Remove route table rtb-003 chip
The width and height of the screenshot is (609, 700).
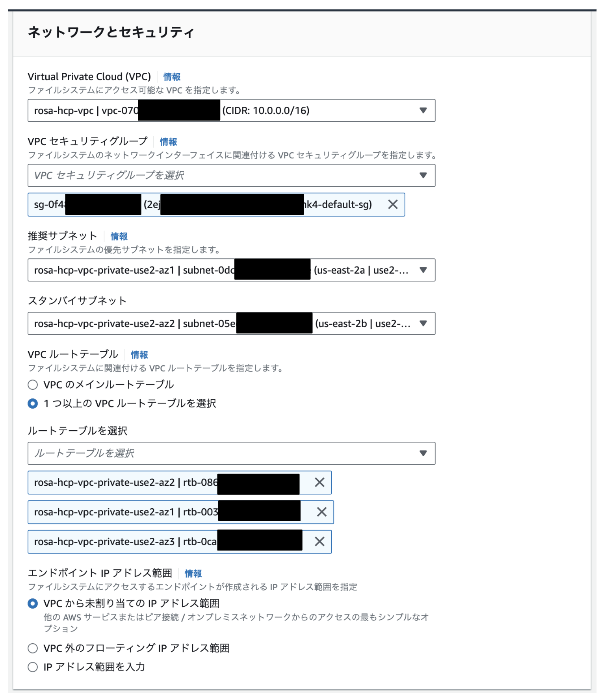(321, 512)
